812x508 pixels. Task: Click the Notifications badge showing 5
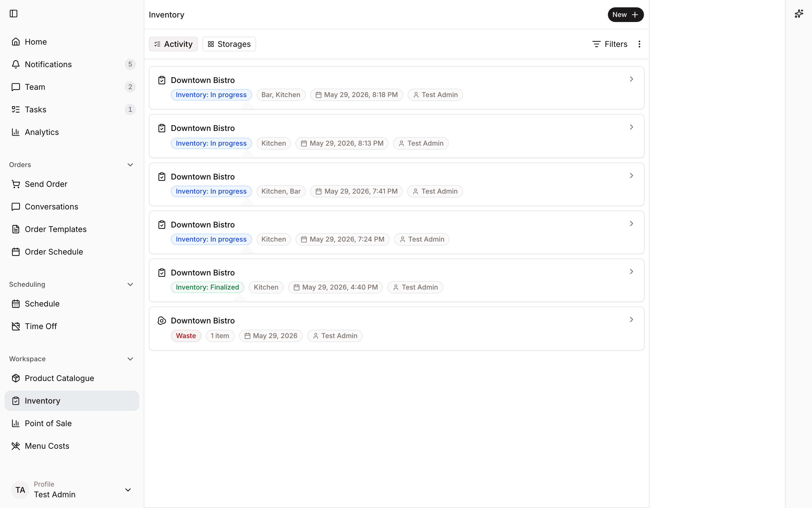(x=130, y=64)
